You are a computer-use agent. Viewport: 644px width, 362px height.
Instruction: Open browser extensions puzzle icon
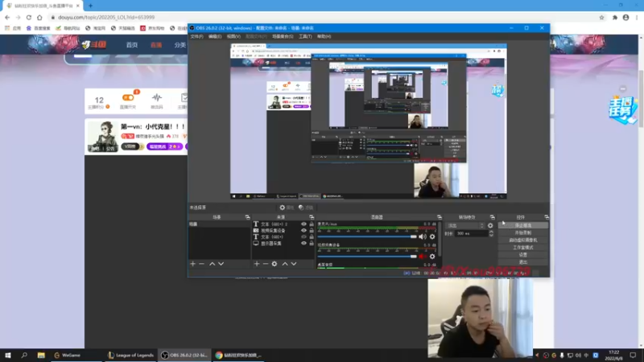615,17
